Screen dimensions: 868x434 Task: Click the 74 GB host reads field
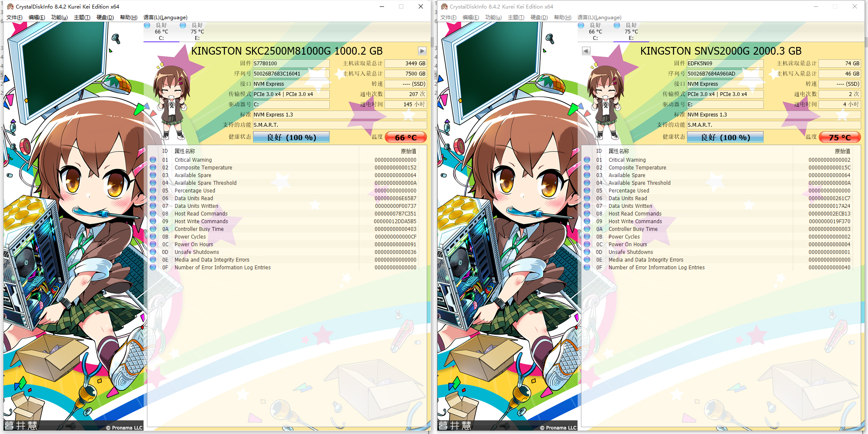pos(840,64)
